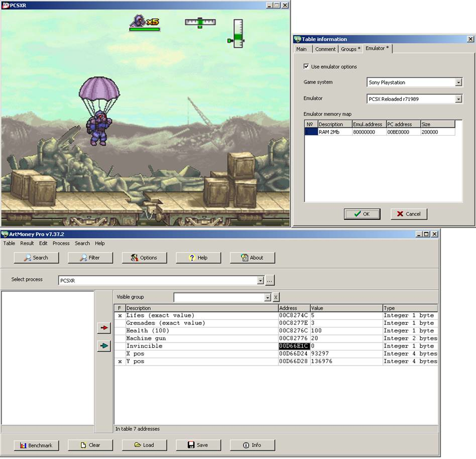476x459 pixels.
Task: Confirm Table information with OK
Action: (x=362, y=214)
